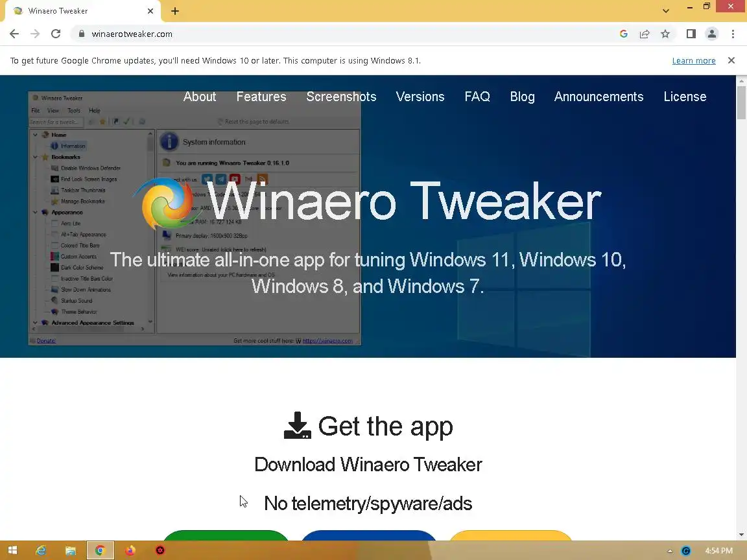Go to Features section
This screenshot has width=747, height=560.
(x=261, y=97)
